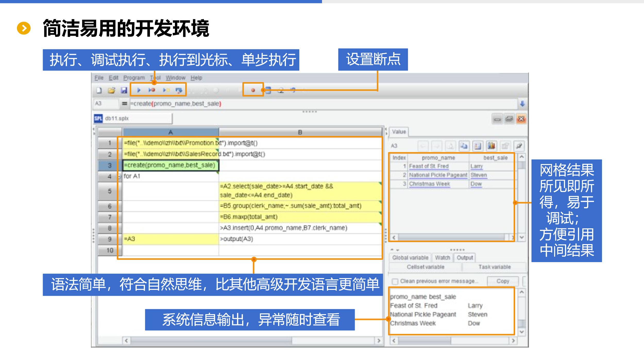The width and height of the screenshot is (644, 362).
Task: Set a breakpoint with the red dot icon
Action: pos(253,90)
